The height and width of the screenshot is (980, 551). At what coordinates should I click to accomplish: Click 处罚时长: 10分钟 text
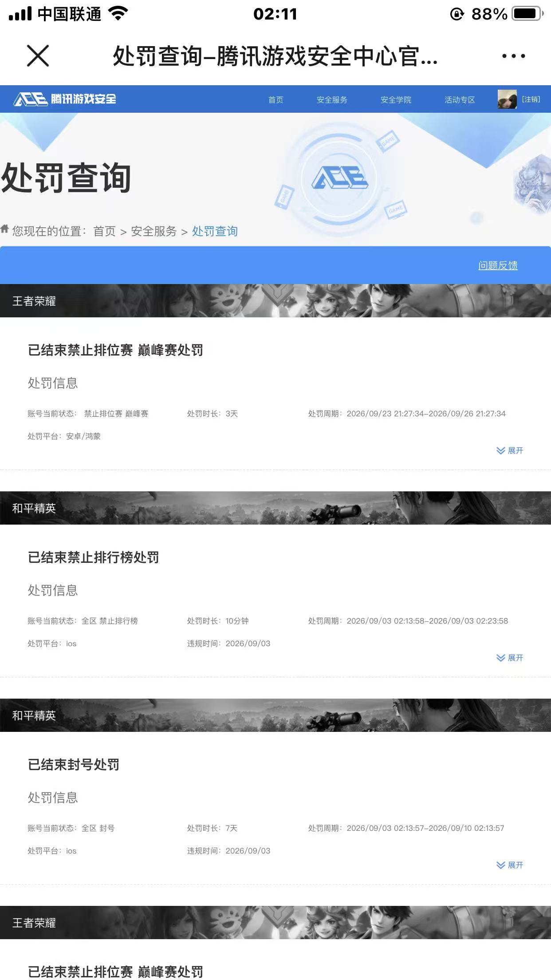click(218, 621)
